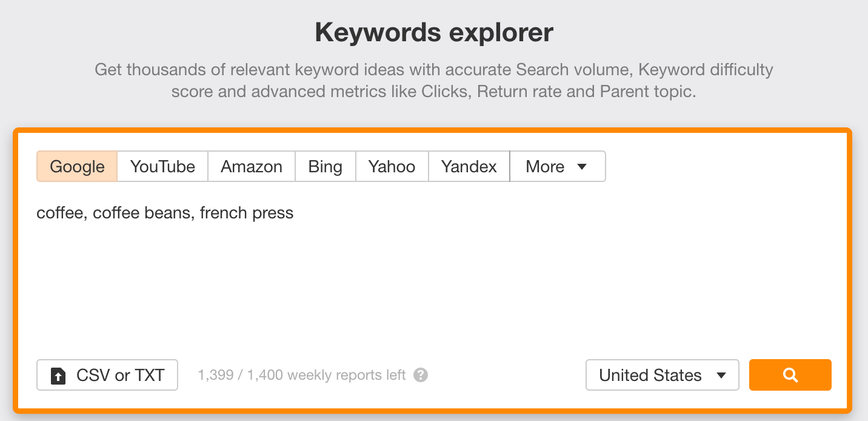Click the upload icon inside CSV or TXT button
Image resolution: width=868 pixels, height=421 pixels.
coord(58,375)
